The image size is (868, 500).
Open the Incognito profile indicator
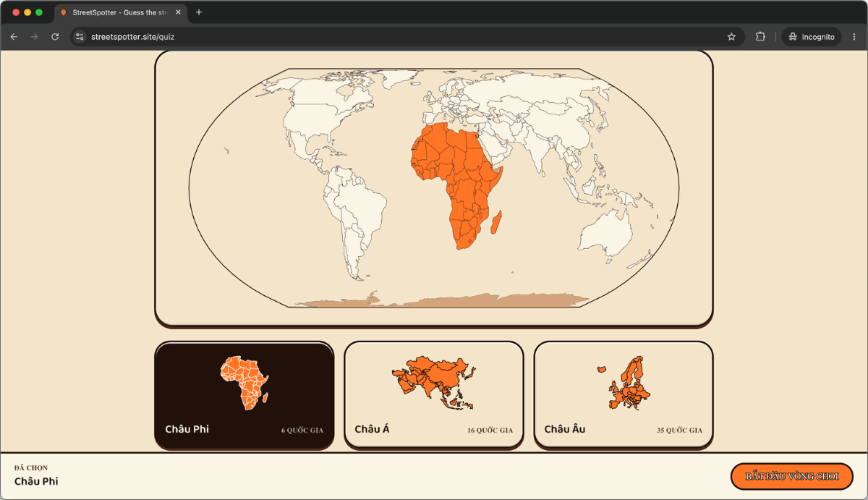(811, 36)
